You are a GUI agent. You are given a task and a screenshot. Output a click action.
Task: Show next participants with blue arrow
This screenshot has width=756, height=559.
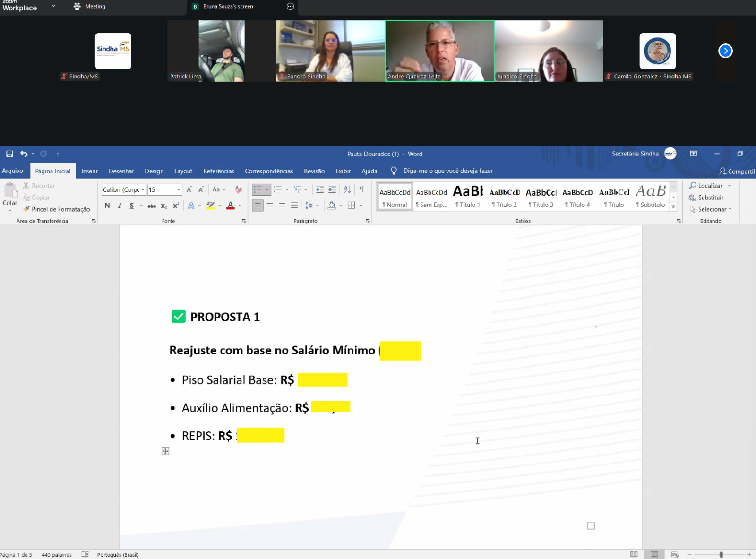click(725, 51)
